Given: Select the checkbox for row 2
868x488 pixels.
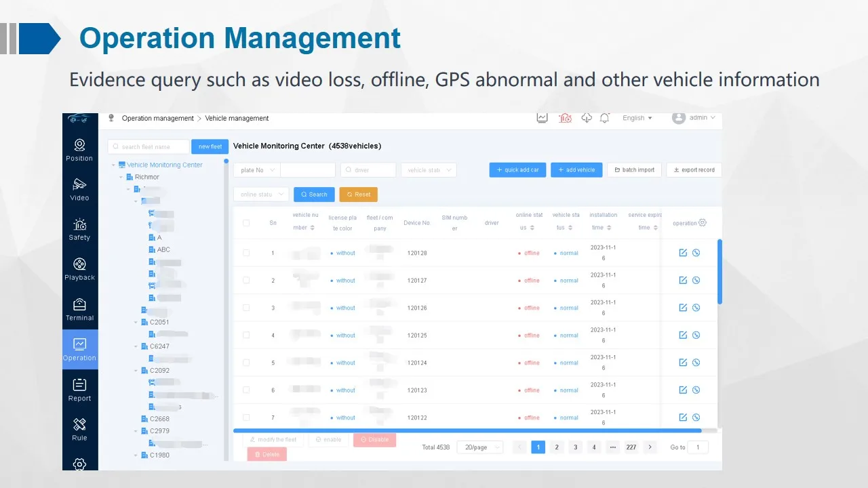Looking at the screenshot, I should (246, 280).
